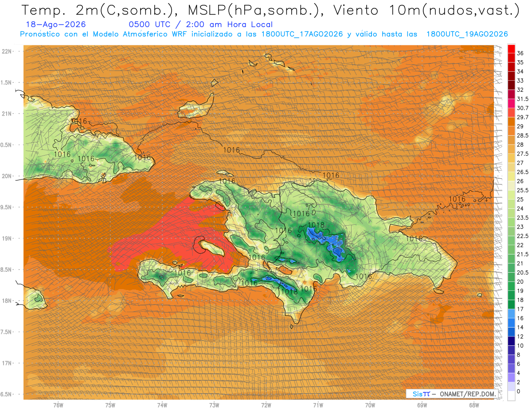Click the '22.5' legend label
The width and height of the screenshot is (532, 411).
[x=523, y=236]
